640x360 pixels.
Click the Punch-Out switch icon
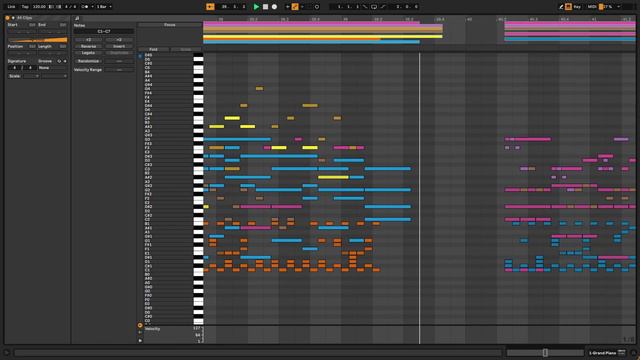[x=383, y=7]
